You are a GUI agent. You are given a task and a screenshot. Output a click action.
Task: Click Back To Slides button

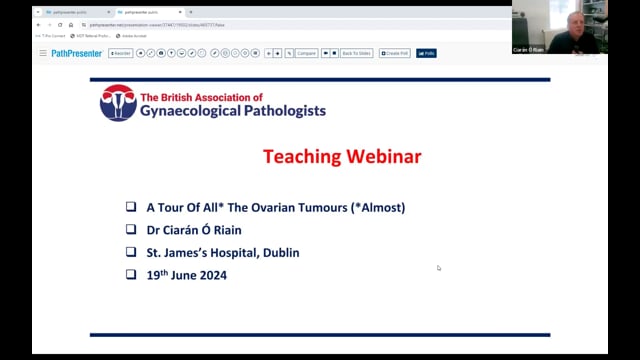[356, 53]
